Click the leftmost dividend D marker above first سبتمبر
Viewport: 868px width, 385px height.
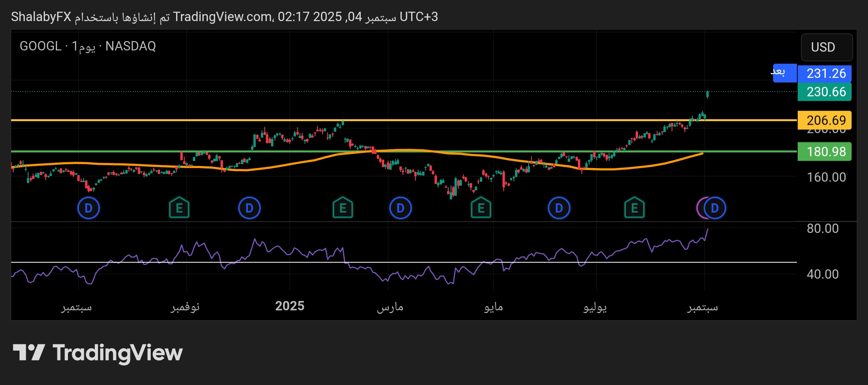[89, 208]
